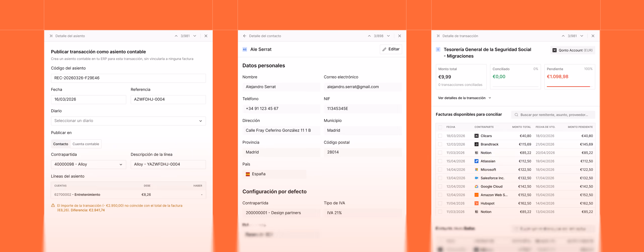Click the Monto total €9,99 card
The height and width of the screenshot is (252, 644).
pos(461,77)
